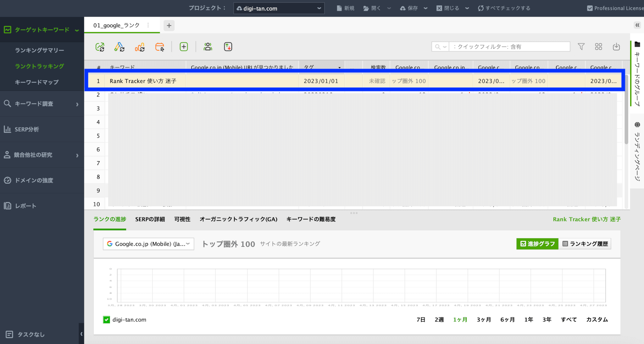This screenshot has width=644, height=344.
Task: Open ランクトラッキング in sidebar
Action: 40,66
